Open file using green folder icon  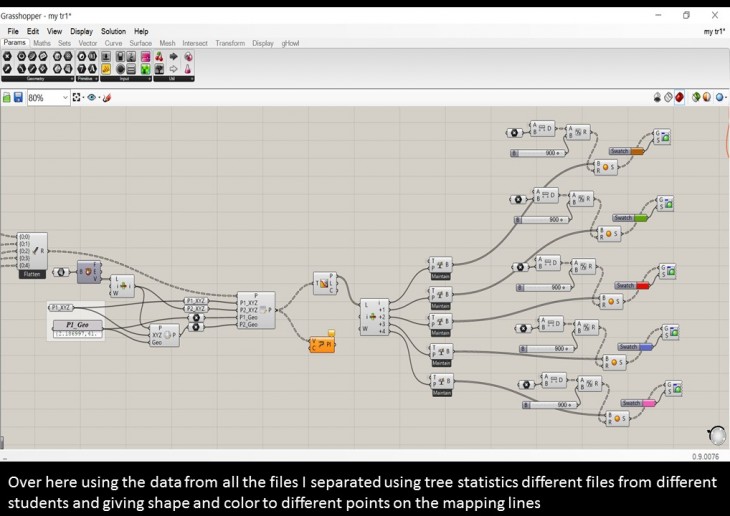[x=6, y=98]
